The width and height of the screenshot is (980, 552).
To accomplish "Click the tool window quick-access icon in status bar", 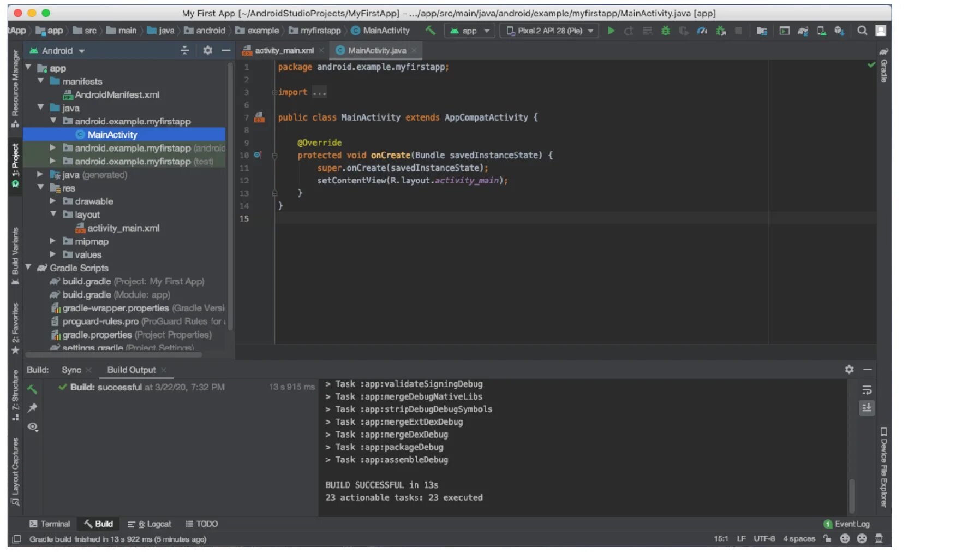I will coord(16,539).
